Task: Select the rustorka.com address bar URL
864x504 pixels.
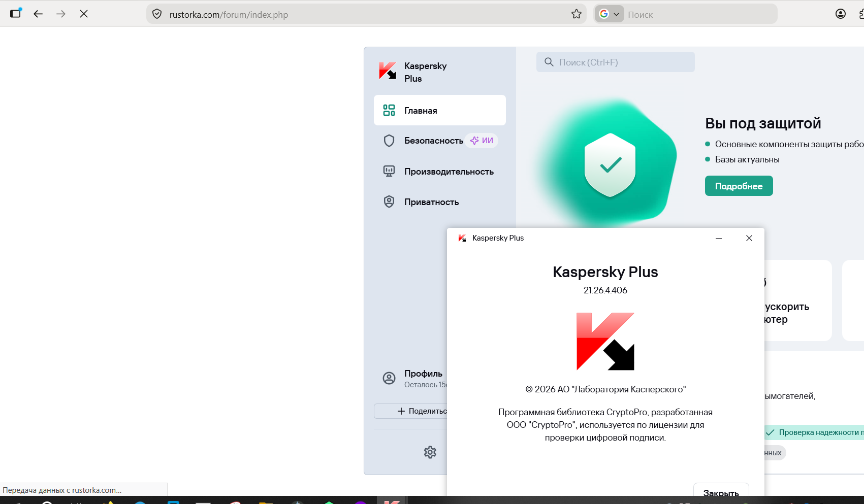Action: pyautogui.click(x=229, y=15)
